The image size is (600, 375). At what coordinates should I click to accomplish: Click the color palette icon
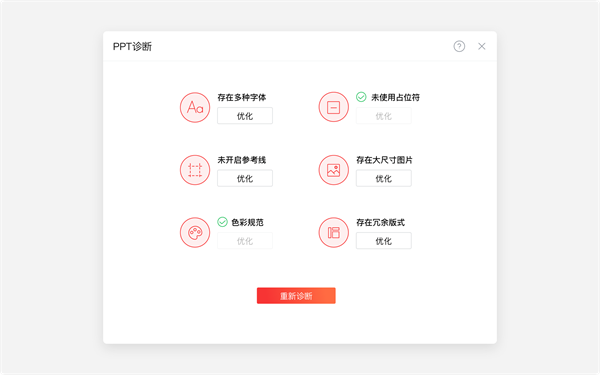coord(195,232)
